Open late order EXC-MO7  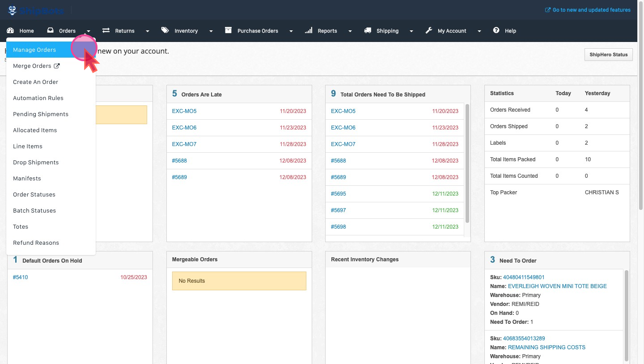coord(184,144)
